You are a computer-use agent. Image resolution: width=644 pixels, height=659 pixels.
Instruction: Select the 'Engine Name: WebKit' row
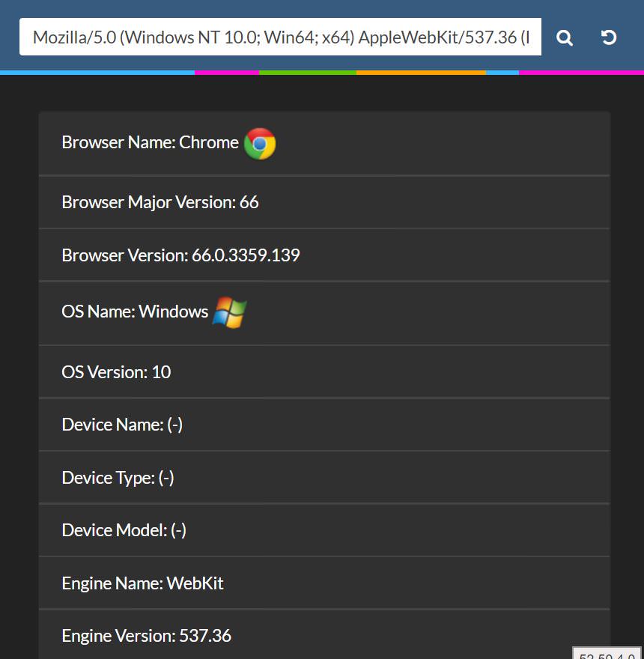[324, 583]
